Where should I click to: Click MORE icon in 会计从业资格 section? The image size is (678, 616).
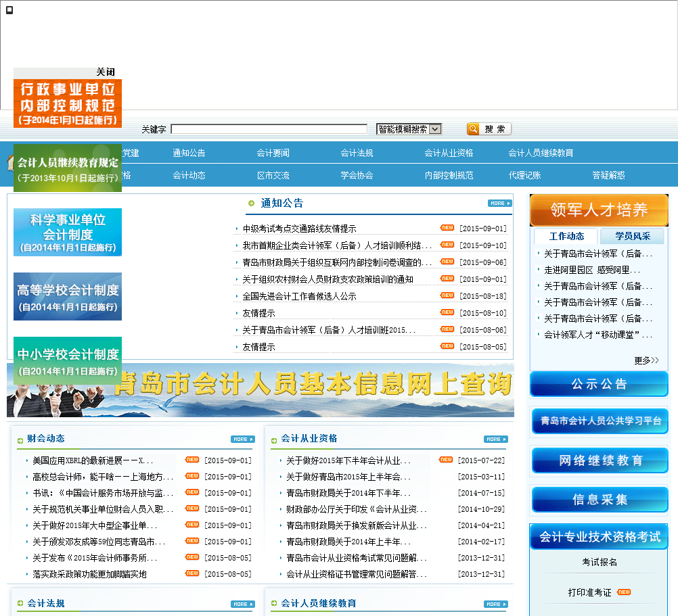click(x=495, y=440)
